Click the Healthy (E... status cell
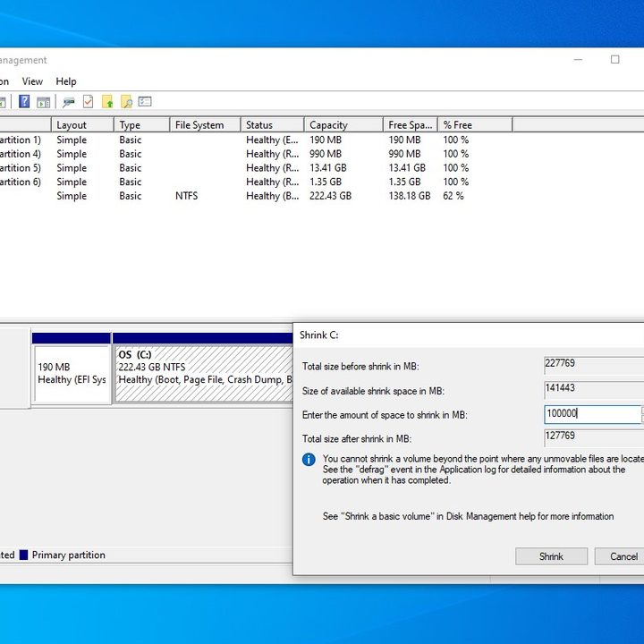Image resolution: width=644 pixels, height=644 pixels. coord(273,140)
